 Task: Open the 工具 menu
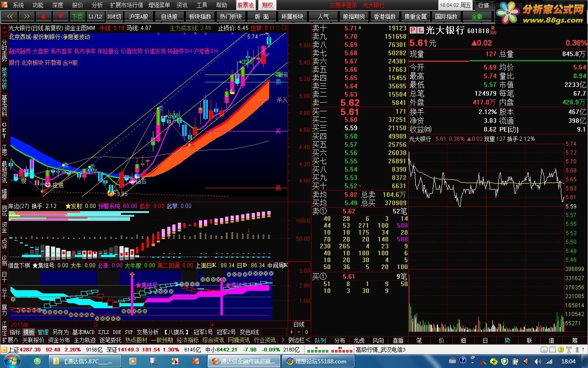(x=202, y=5)
